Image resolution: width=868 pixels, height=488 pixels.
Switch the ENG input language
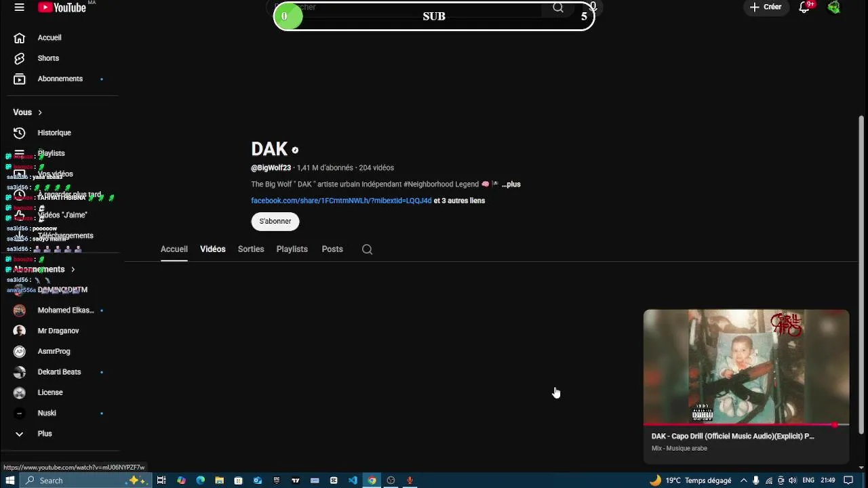coord(808,481)
